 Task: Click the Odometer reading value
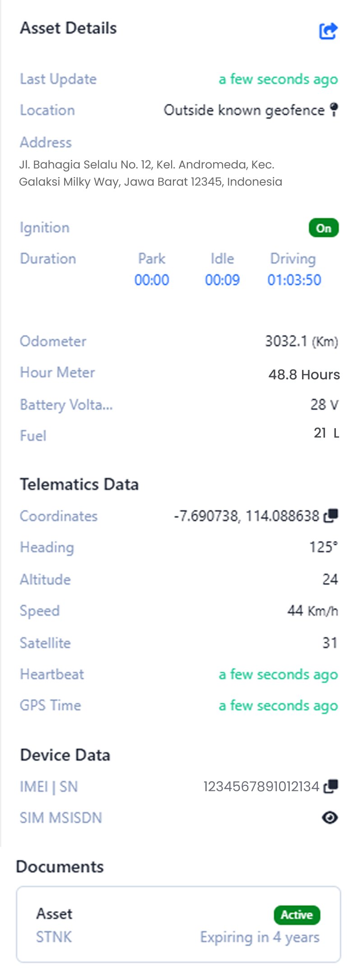click(301, 341)
